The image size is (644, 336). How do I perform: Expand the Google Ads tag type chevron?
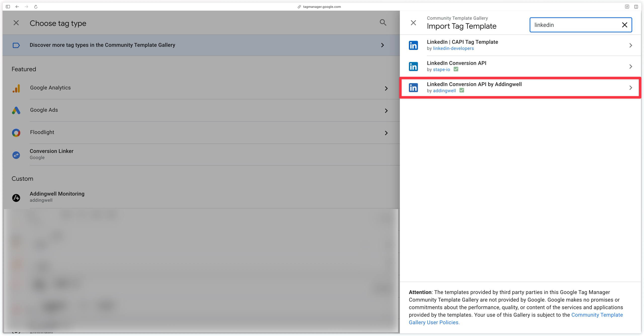point(386,111)
